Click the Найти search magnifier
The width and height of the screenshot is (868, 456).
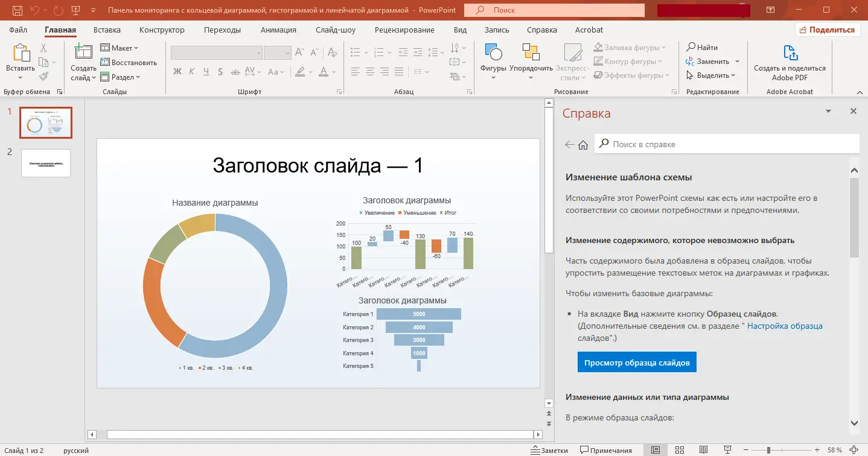(691, 47)
